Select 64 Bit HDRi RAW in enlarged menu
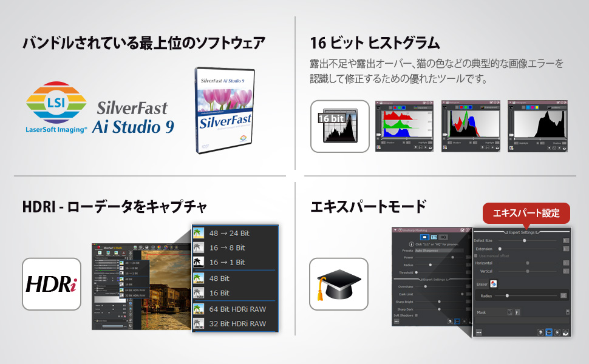The height and width of the screenshot is (364, 589). coord(236,309)
